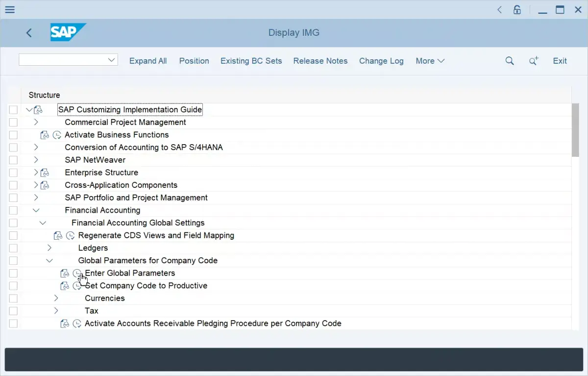The width and height of the screenshot is (588, 376).
Task: Click the dark status bar at bottom
Action: pos(294,359)
